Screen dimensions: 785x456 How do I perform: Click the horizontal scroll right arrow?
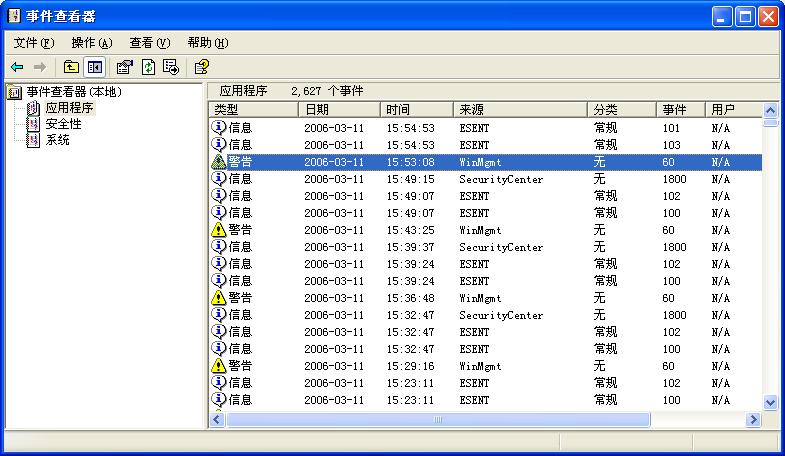(753, 419)
